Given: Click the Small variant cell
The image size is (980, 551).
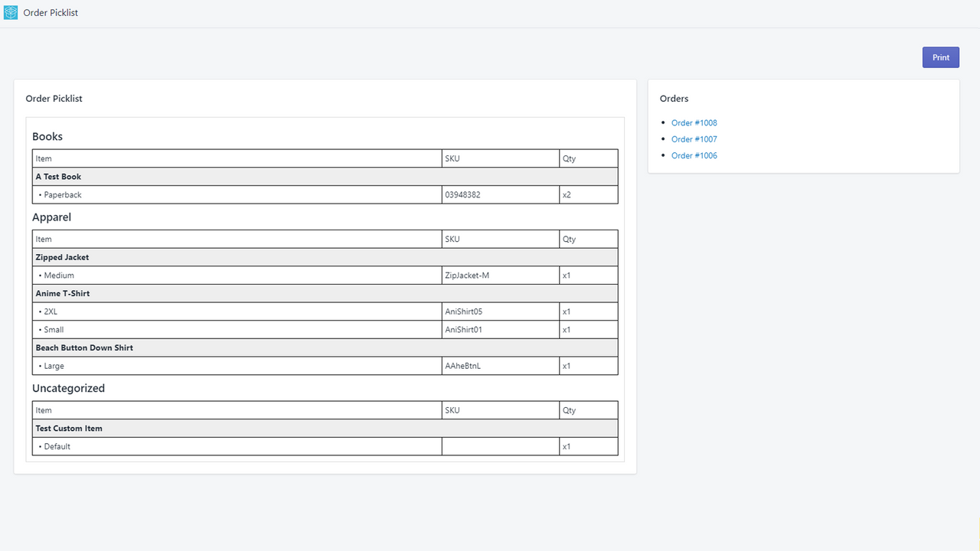Looking at the screenshot, I should point(237,330).
